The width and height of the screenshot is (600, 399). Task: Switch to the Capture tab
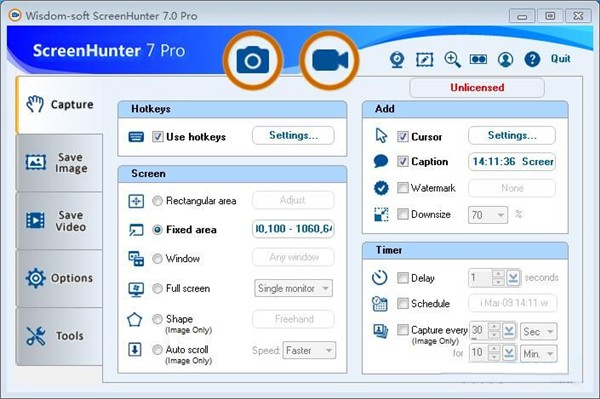click(x=59, y=105)
